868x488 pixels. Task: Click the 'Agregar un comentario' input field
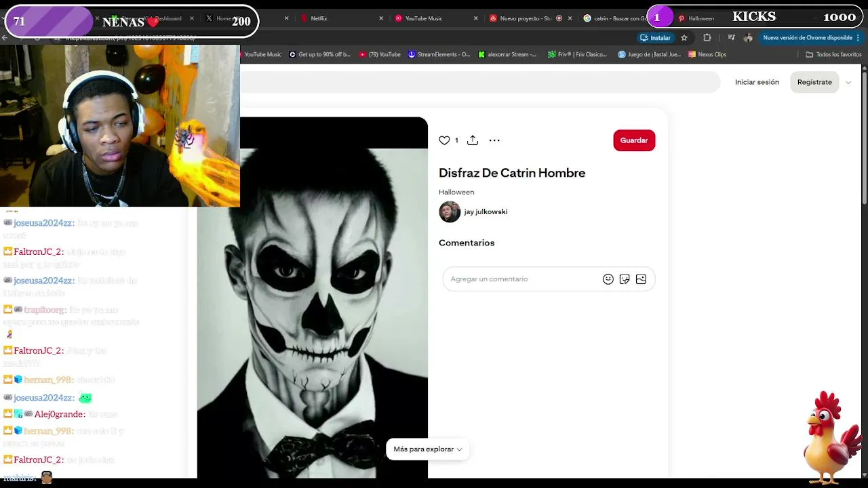522,279
